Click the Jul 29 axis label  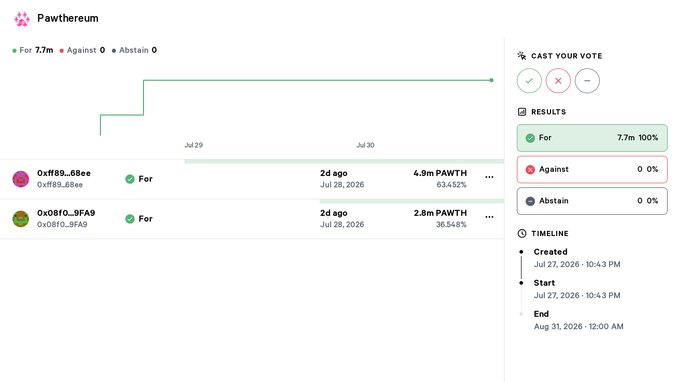[x=193, y=145]
